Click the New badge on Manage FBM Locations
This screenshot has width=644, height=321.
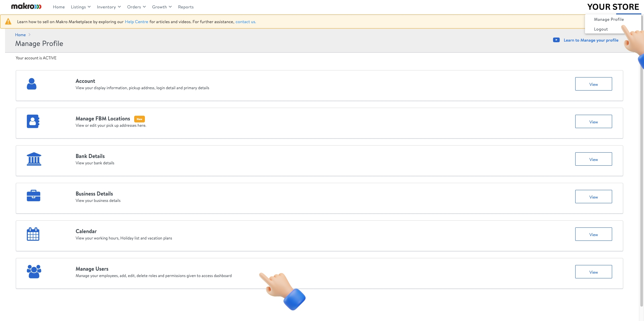tap(140, 119)
